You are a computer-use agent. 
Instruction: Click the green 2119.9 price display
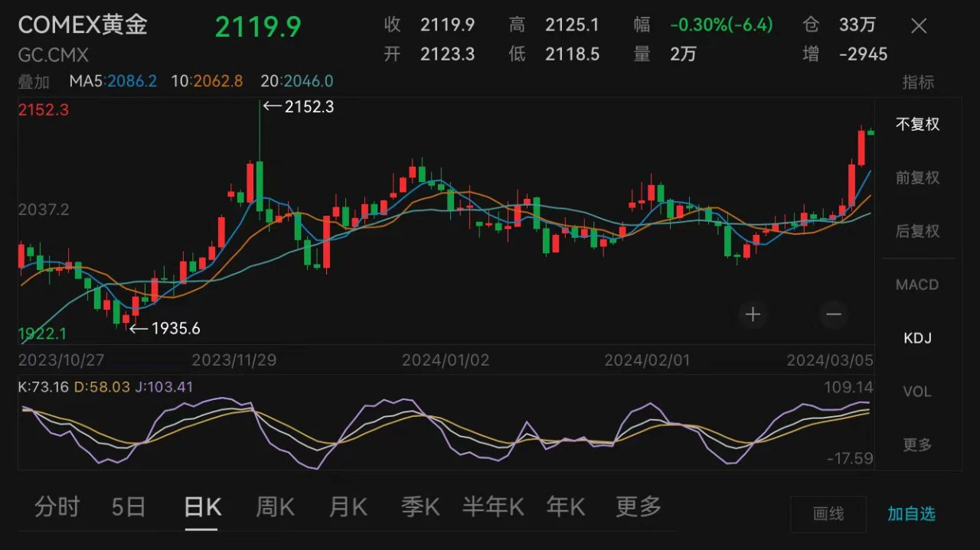258,24
